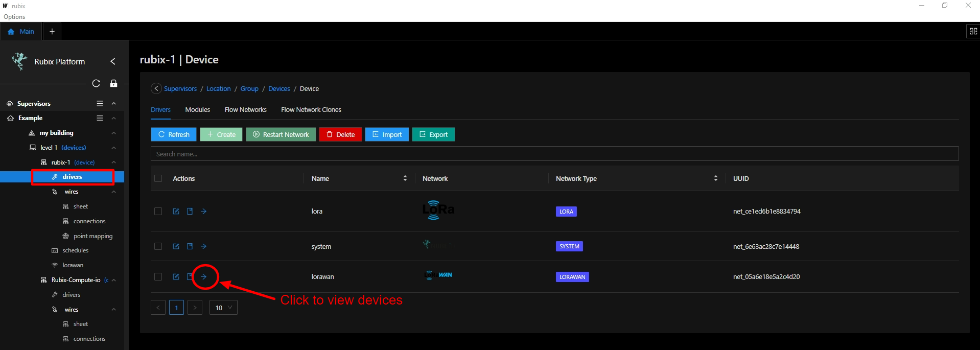This screenshot has height=350, width=980.
Task: Select the Main tab
Action: pos(21,31)
